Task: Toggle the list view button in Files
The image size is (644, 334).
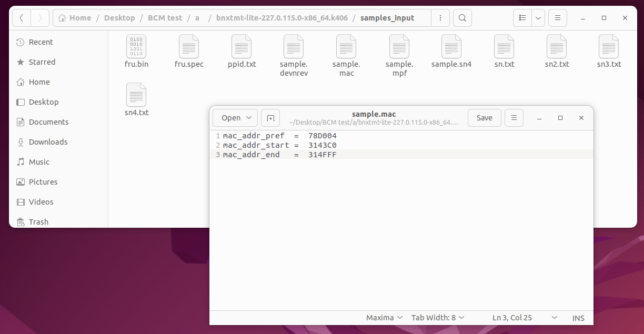Action: (522, 18)
